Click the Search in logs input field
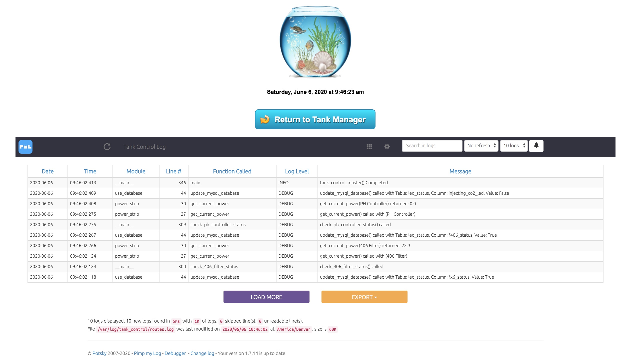Viewport: 630px width, 364px height. (432, 146)
